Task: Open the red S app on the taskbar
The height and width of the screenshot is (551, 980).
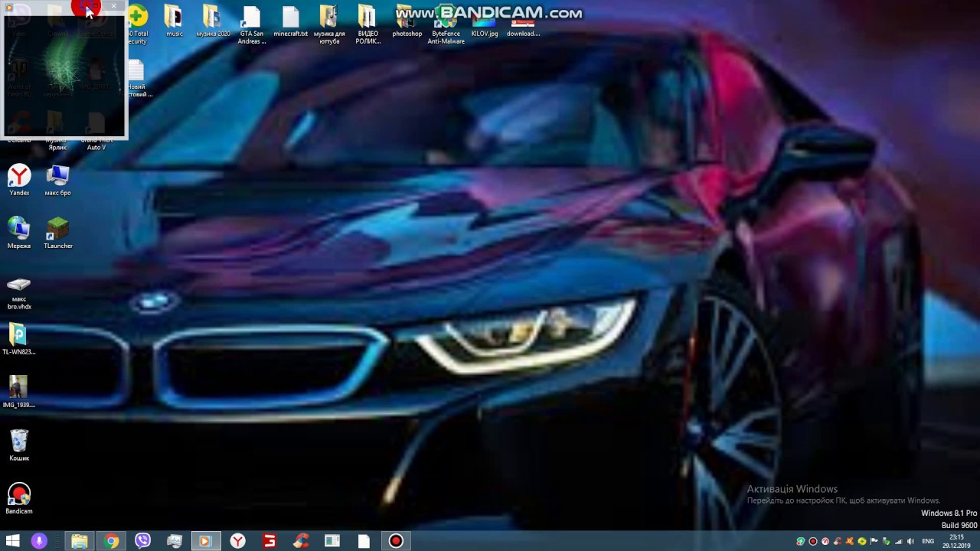Action: (269, 541)
